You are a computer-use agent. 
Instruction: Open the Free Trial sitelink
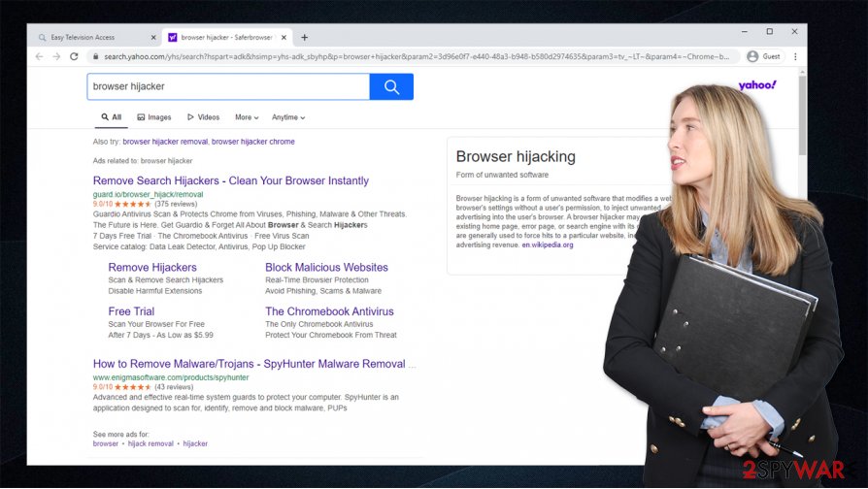[131, 311]
